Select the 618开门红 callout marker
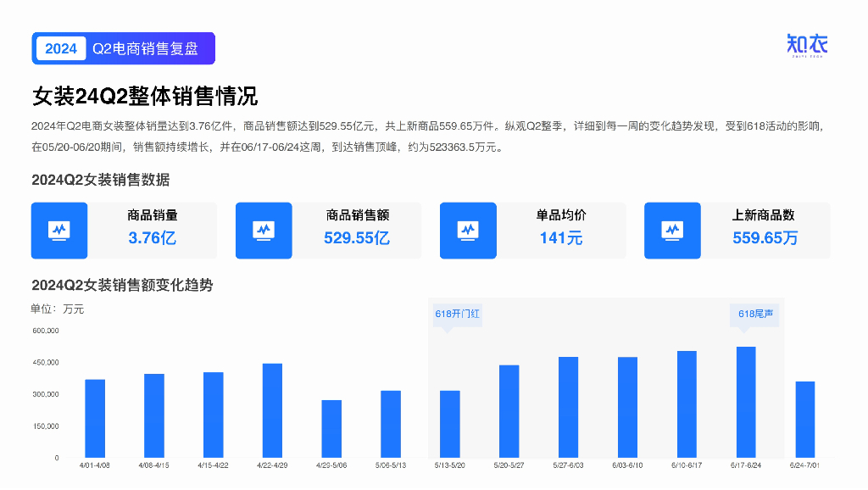The image size is (868, 490). 457,314
